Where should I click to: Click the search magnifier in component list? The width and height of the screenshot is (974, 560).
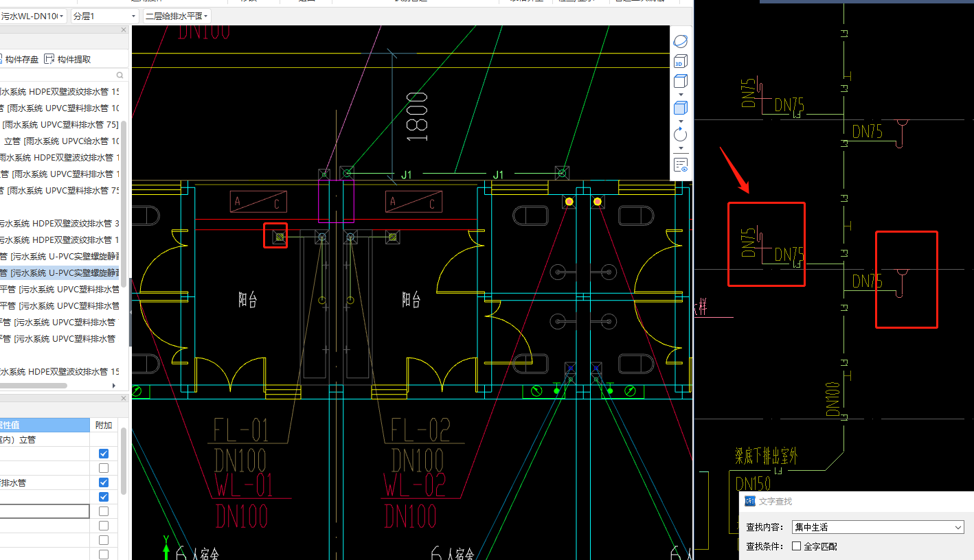120,75
